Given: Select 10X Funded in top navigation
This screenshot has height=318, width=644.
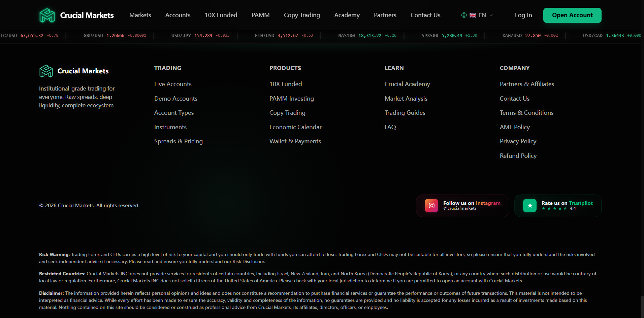Looking at the screenshot, I should click(221, 15).
